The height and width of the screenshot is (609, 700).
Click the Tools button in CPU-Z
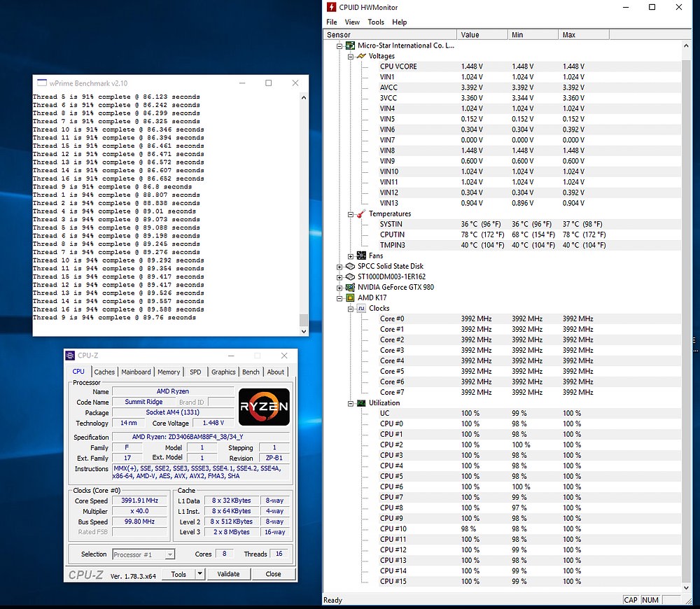[x=178, y=574]
